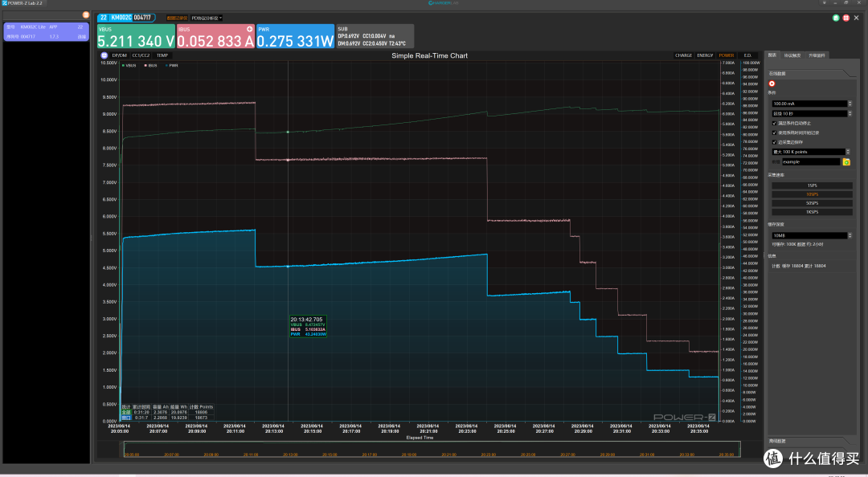
Task: Click the green VBUS voltage readout
Action: (x=136, y=36)
